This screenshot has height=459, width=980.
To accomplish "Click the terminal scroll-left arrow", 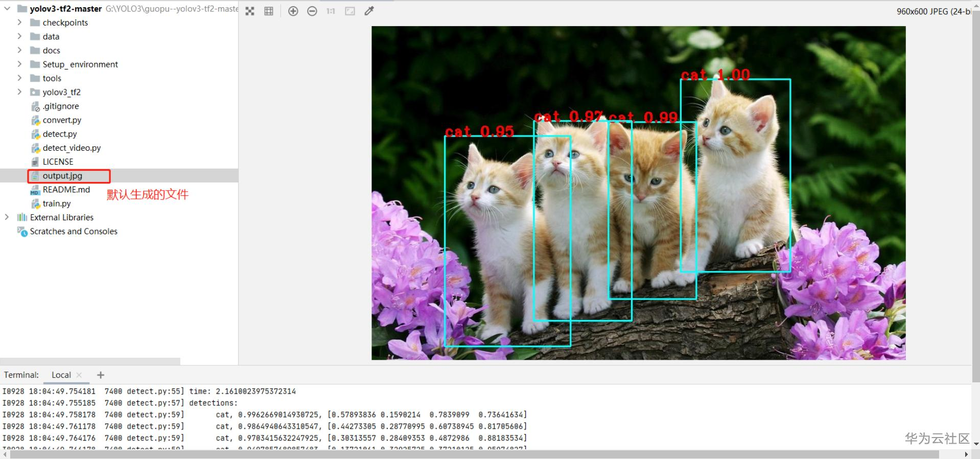I will pyautogui.click(x=4, y=454).
